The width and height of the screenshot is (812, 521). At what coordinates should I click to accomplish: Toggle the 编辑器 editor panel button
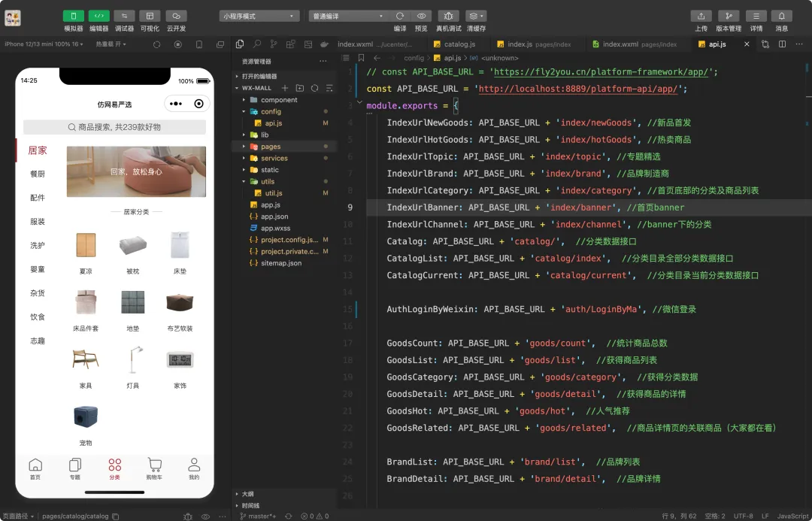99,16
